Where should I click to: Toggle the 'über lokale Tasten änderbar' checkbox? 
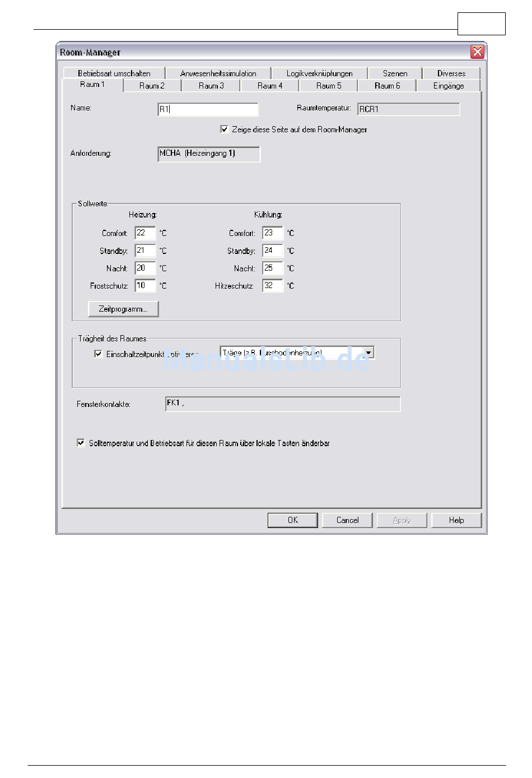tap(81, 443)
